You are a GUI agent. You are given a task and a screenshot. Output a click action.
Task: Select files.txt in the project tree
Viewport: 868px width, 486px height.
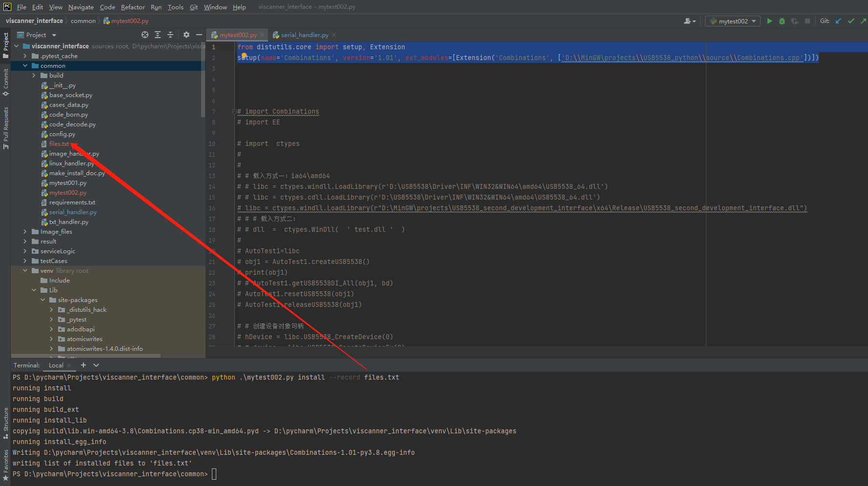point(59,143)
